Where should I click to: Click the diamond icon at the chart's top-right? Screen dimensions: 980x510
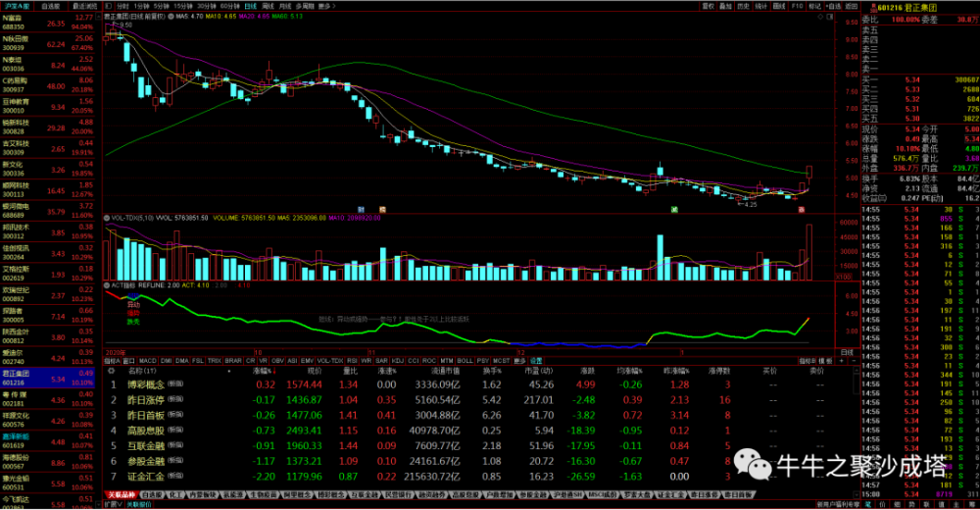tap(820, 17)
